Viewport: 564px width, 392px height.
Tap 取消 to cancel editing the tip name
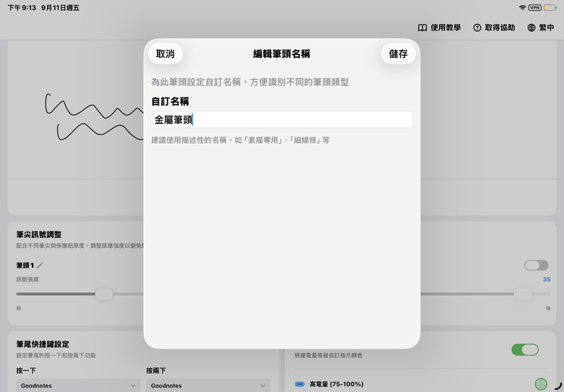(x=166, y=54)
